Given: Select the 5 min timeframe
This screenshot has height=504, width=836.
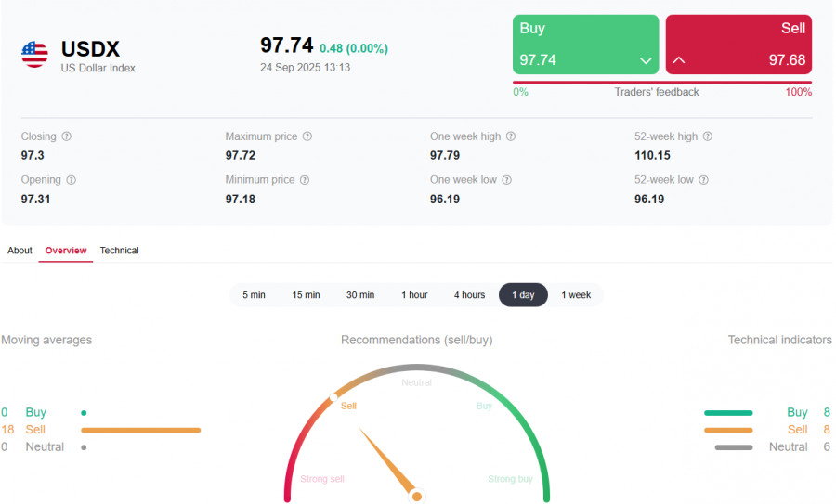Looking at the screenshot, I should pos(254,295).
